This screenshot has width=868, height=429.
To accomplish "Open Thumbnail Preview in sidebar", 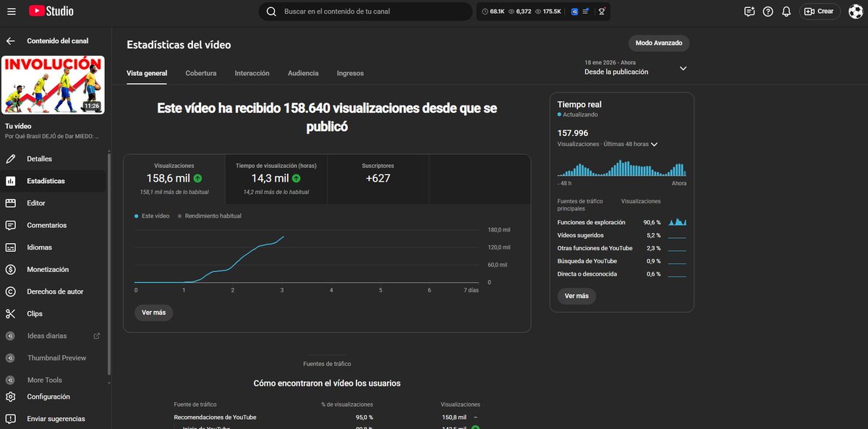I will (x=54, y=358).
